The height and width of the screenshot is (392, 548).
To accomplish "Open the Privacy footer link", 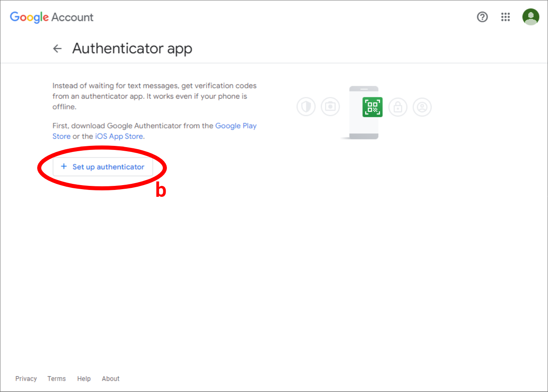I will (26, 379).
